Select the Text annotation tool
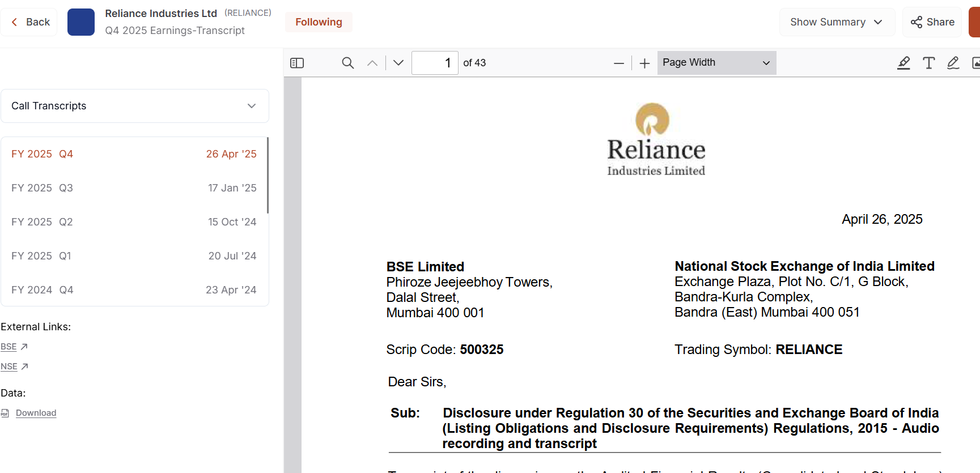The height and width of the screenshot is (473, 980). pos(928,63)
